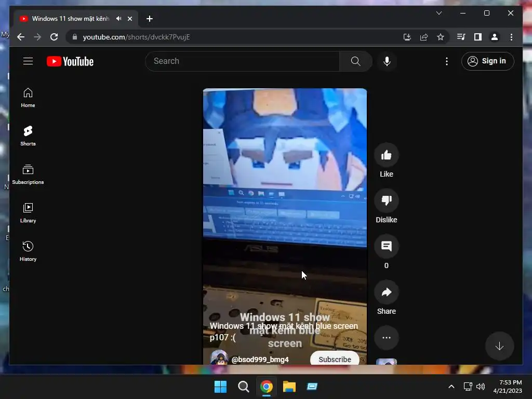Open Shorts in the sidebar

28,136
